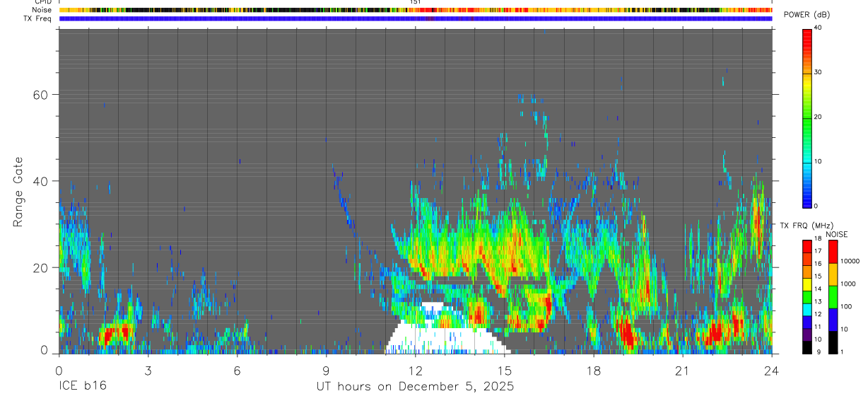The height and width of the screenshot is (401, 868).
Task: Select the 100 label on NOISE scale
Action: [845, 306]
